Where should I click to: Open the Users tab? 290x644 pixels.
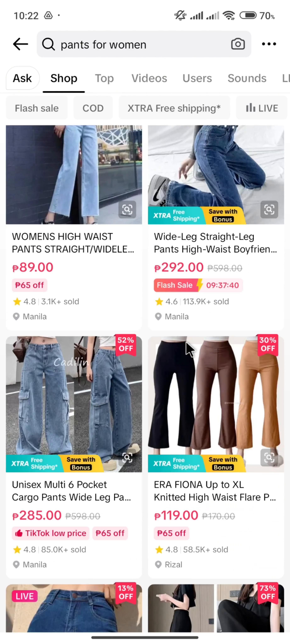(x=197, y=78)
